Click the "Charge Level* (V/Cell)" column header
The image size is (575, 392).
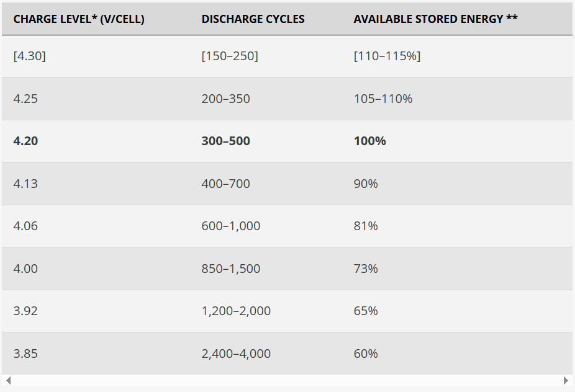pyautogui.click(x=79, y=19)
